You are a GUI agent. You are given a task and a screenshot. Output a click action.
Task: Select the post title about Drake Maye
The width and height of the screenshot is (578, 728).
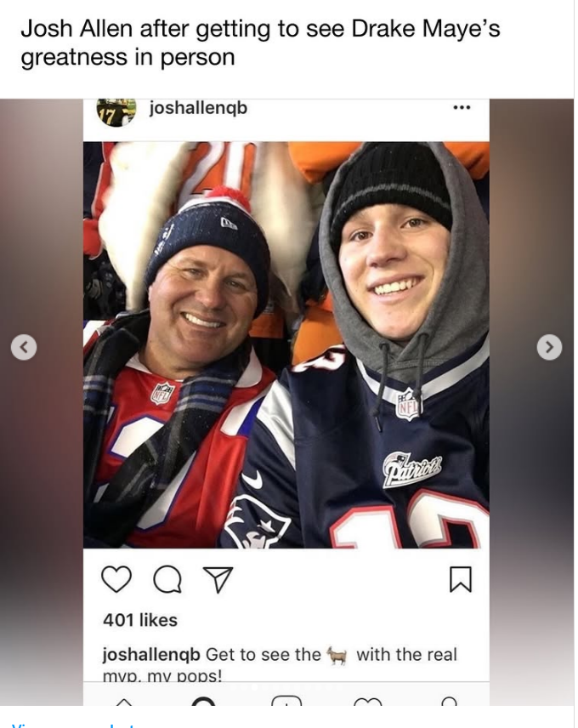(260, 43)
